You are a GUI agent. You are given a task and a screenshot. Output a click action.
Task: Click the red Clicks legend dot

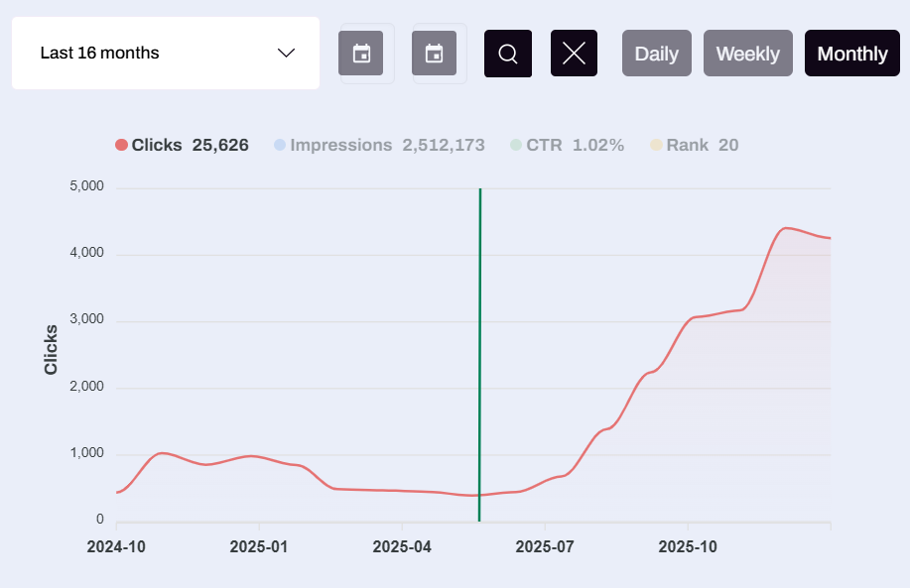point(121,145)
